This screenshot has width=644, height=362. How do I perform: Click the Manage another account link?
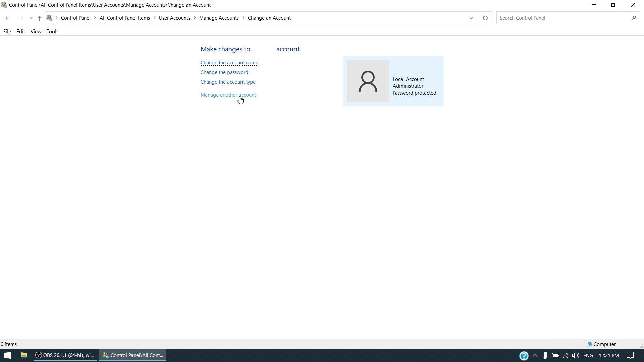(x=228, y=95)
